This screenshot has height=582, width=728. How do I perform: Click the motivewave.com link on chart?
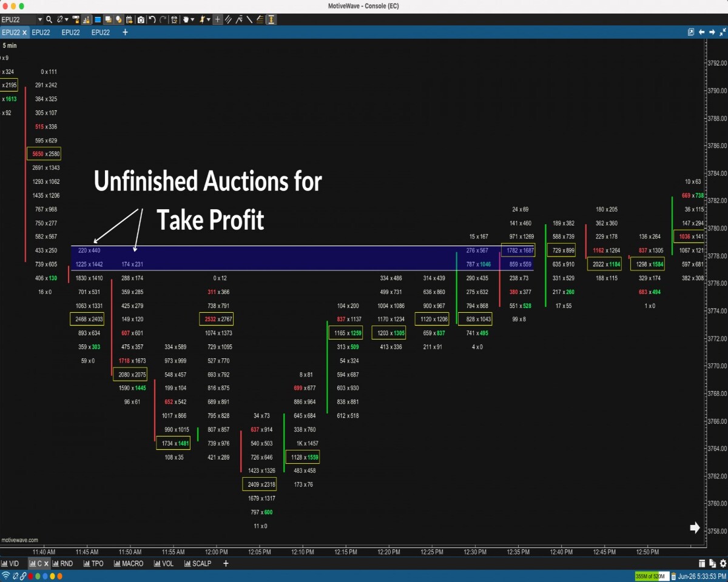tap(19, 540)
